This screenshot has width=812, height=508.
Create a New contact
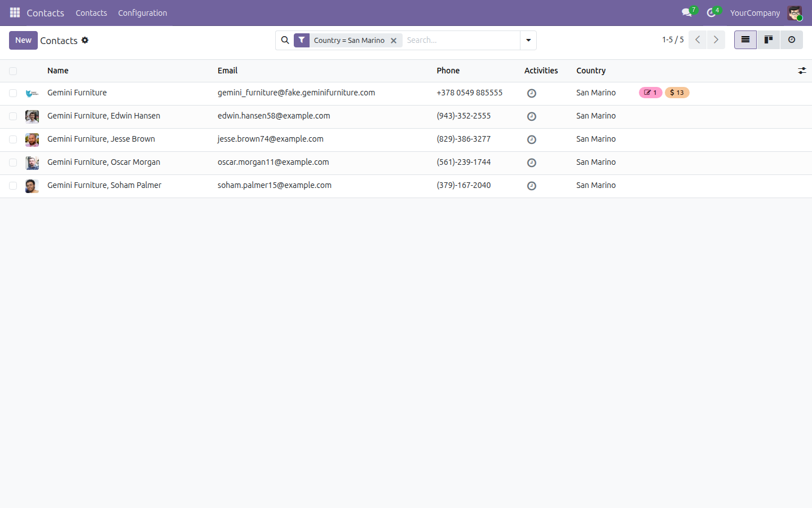point(23,40)
